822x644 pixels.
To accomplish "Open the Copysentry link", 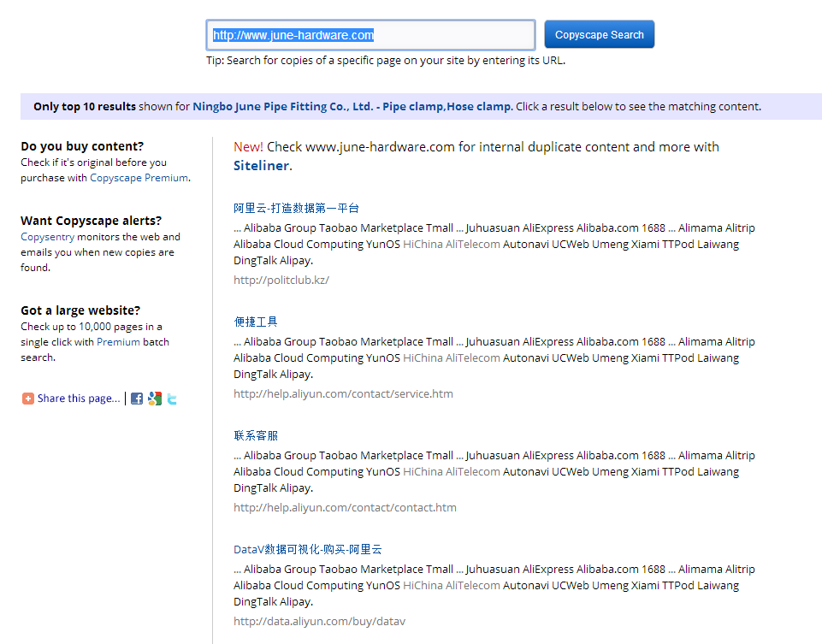I will 48,237.
